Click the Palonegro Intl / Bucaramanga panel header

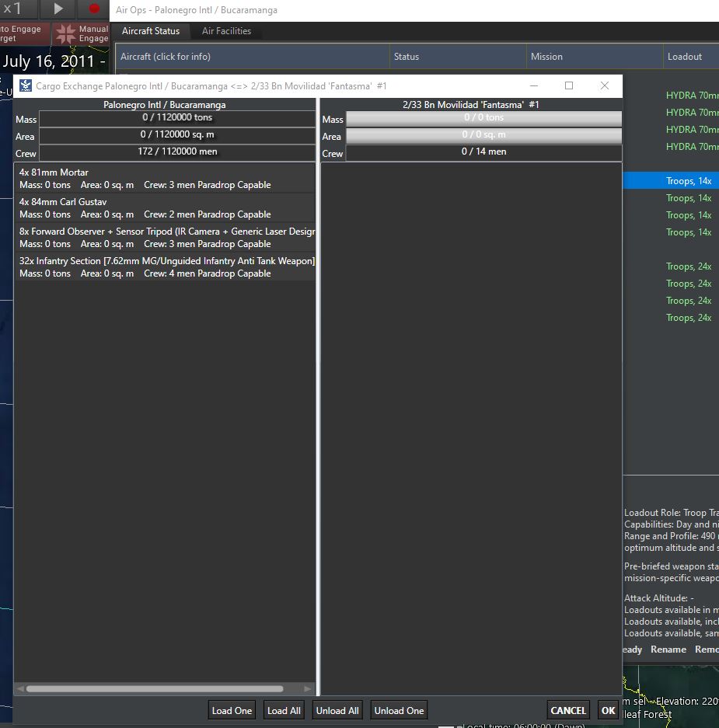coord(165,104)
